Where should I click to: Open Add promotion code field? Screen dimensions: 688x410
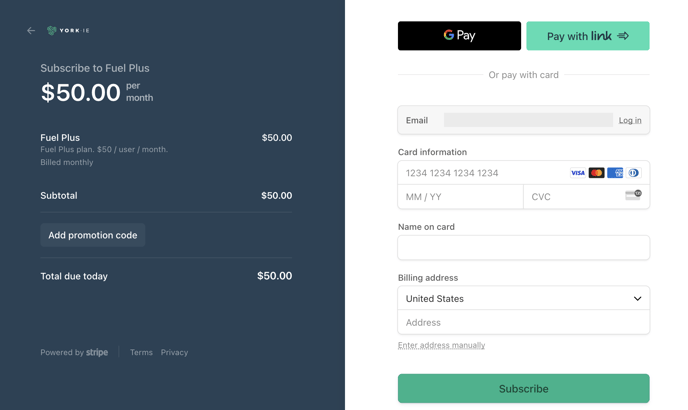click(x=93, y=235)
